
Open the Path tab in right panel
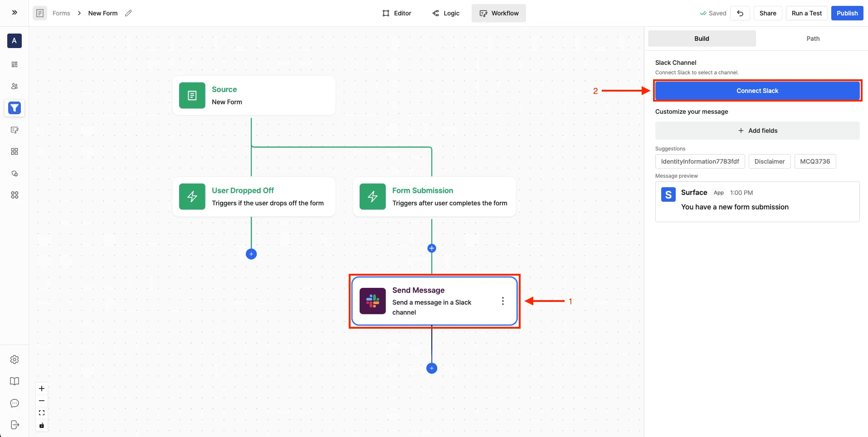[x=813, y=39]
